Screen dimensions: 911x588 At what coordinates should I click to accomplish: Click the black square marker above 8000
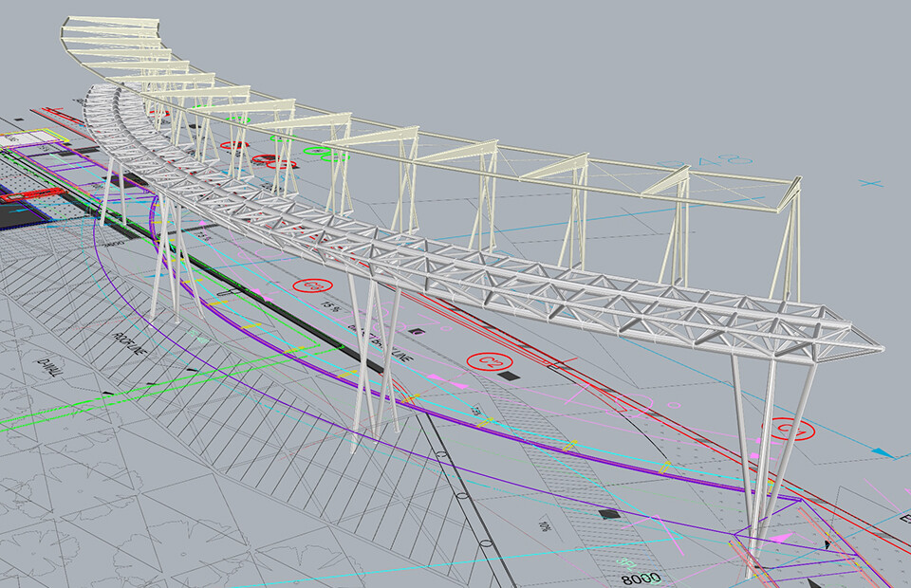(x=609, y=514)
